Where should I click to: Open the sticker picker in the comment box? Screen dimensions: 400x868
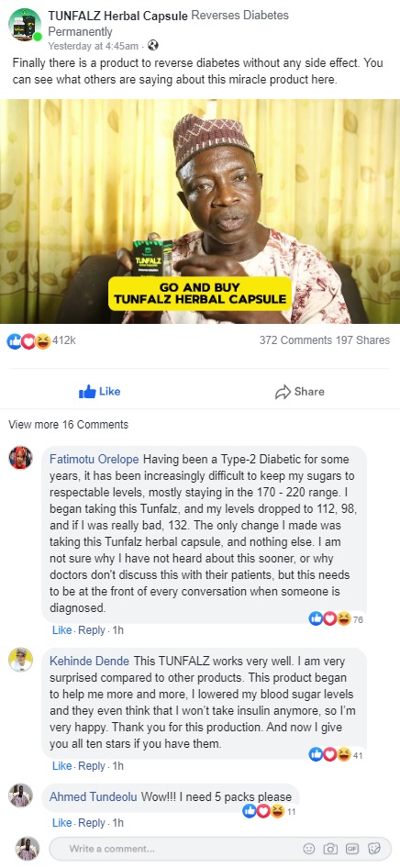click(x=374, y=848)
